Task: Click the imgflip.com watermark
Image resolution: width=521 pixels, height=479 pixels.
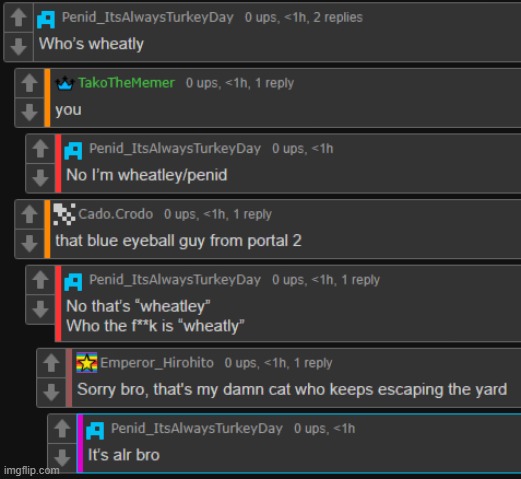Action: tap(32, 470)
